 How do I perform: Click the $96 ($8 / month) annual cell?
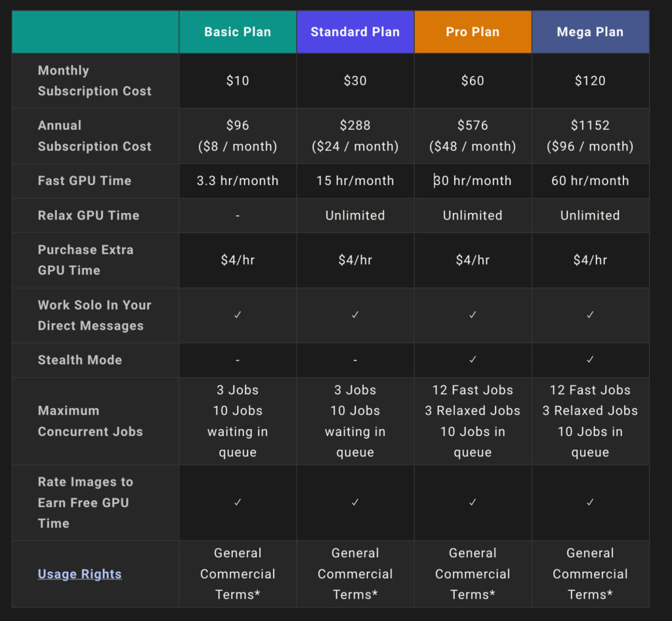click(x=238, y=136)
